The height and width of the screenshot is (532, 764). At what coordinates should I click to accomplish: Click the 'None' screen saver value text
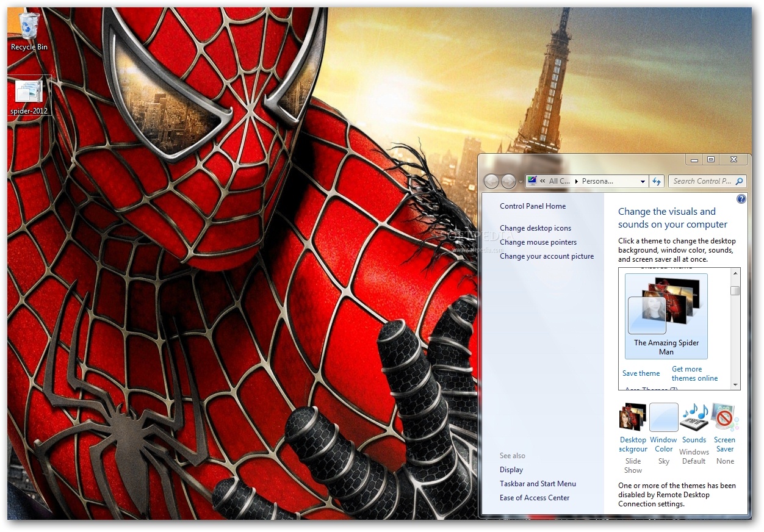click(725, 461)
